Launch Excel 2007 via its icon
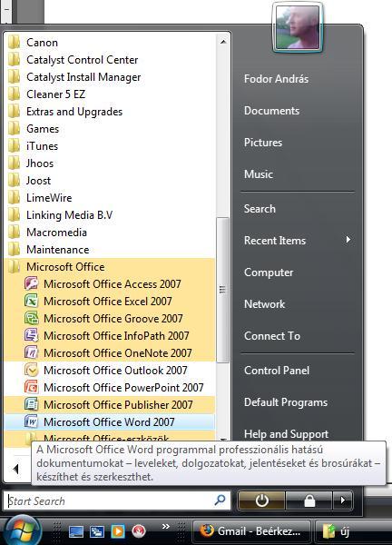The width and height of the screenshot is (392, 545). [x=31, y=301]
